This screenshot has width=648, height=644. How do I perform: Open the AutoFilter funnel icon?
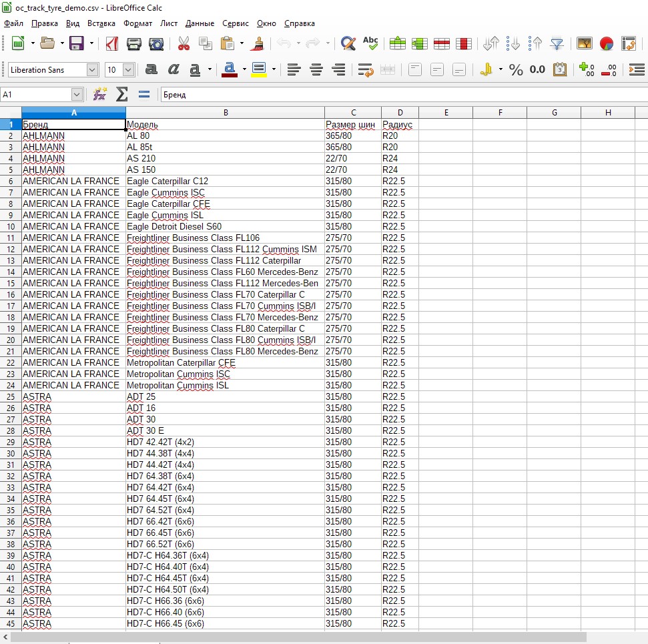(557, 44)
